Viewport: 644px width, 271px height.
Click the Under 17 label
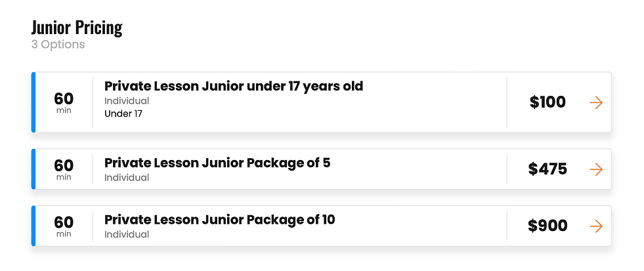123,114
